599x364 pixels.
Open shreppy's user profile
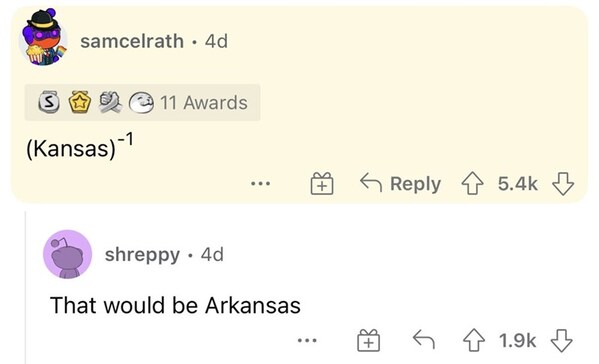pyautogui.click(x=142, y=254)
